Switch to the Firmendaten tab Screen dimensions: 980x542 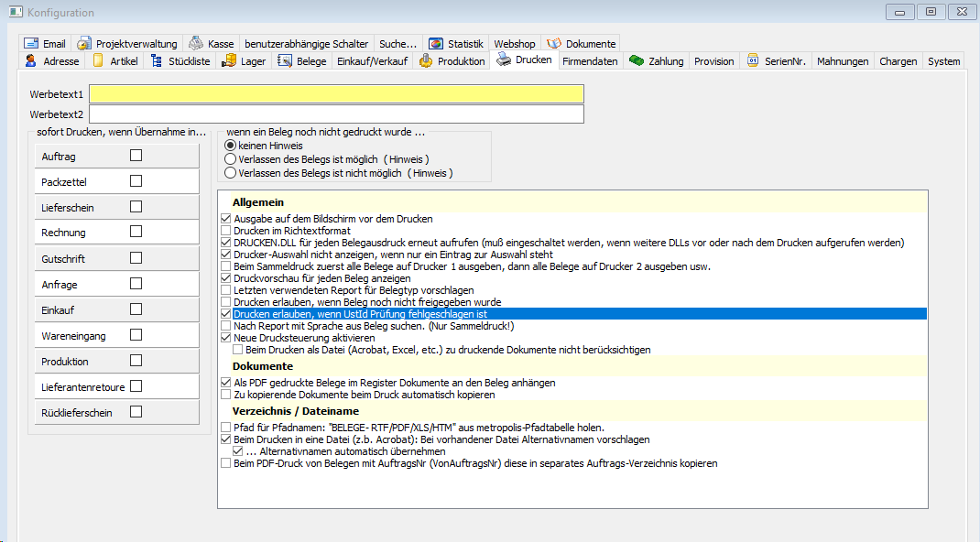pyautogui.click(x=590, y=61)
